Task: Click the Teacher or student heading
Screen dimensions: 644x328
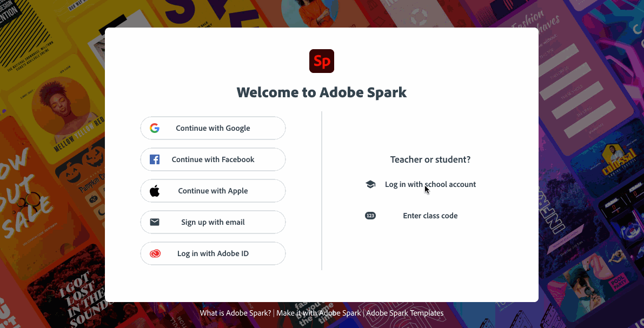Action: point(430,159)
